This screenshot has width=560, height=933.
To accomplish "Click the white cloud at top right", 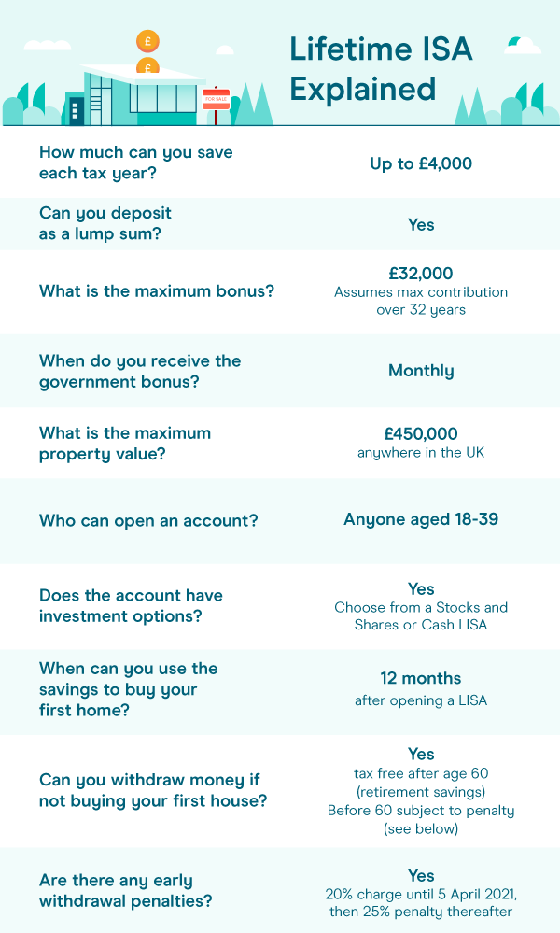I will [524, 44].
